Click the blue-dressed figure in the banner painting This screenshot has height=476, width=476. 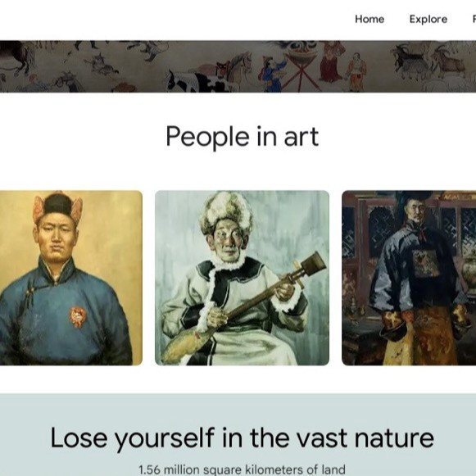click(272, 75)
